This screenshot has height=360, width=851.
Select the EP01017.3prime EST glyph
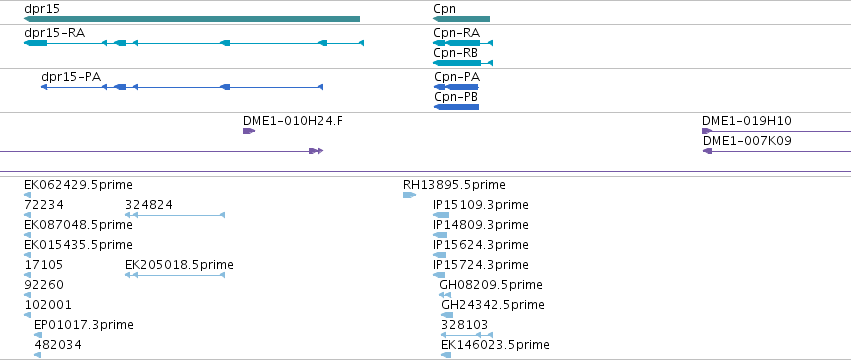click(38, 335)
